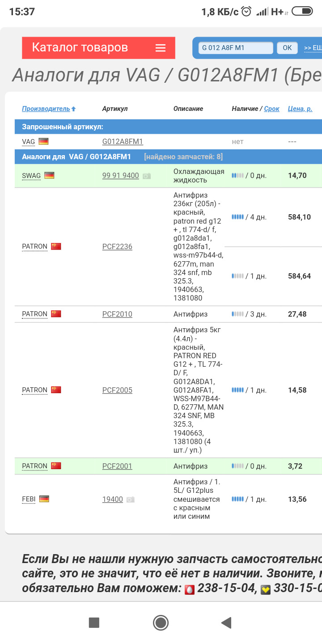Click camera icon next to 99 91 9400
This screenshot has height=644, width=322.
pos(147,176)
